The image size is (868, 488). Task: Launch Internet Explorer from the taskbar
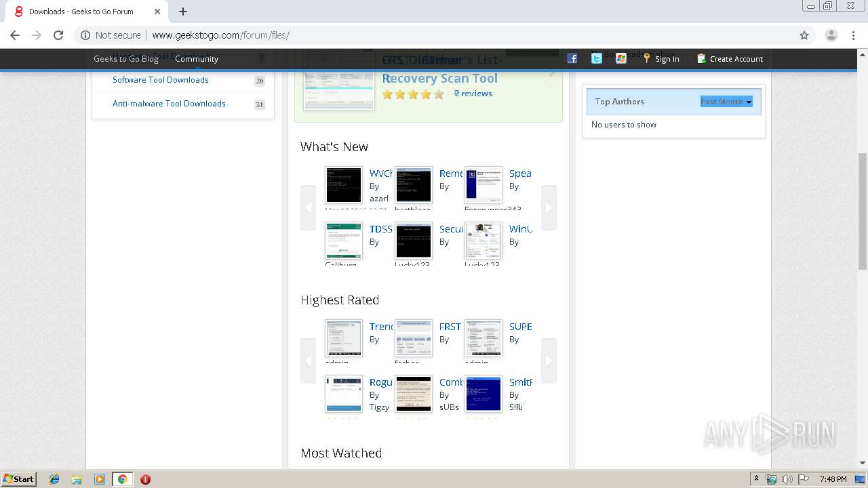[x=54, y=479]
